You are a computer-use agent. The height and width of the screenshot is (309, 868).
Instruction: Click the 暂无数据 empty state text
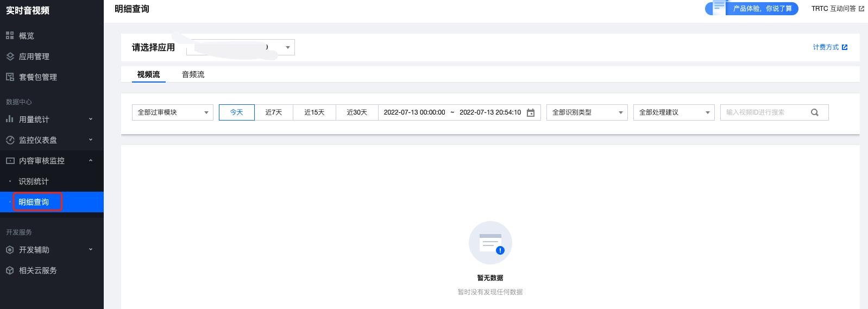click(490, 278)
